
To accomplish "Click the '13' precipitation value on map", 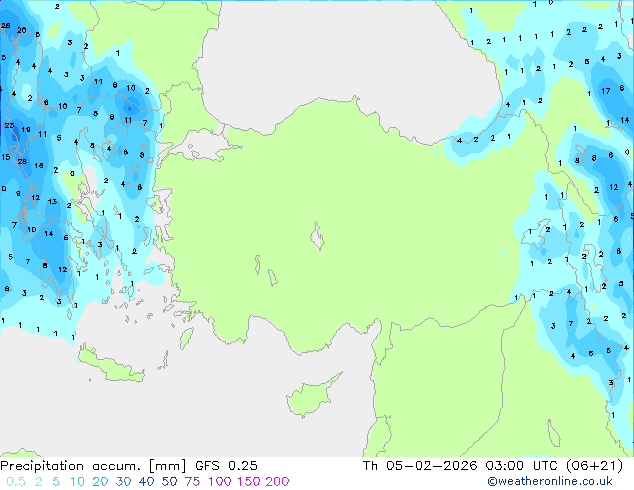I will pyautogui.click(x=52, y=201).
